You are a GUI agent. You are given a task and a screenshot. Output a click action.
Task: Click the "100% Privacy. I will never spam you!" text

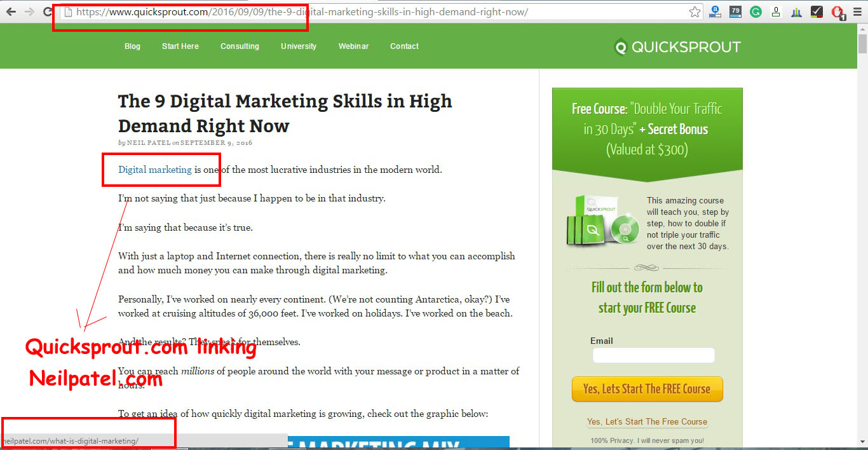(x=647, y=440)
